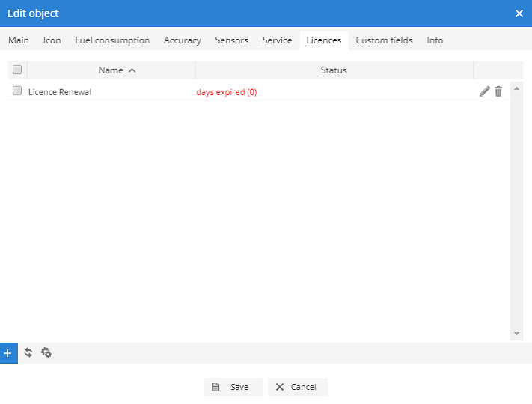Go to the Fuel consumption tab
The image size is (532, 404).
[x=112, y=40]
